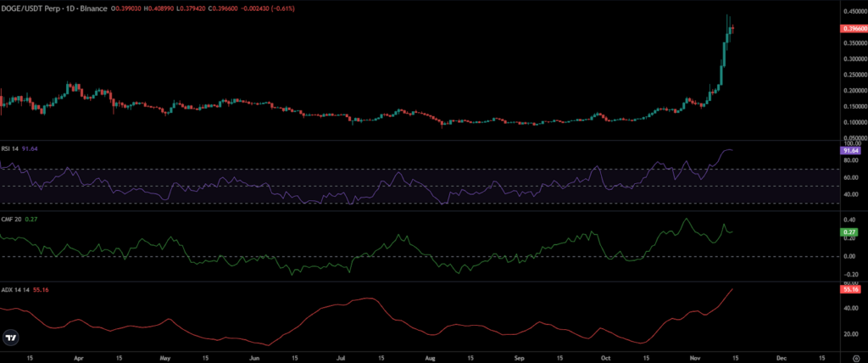The image size is (868, 363).
Task: Select the RSI 14 indicator title
Action: coord(10,148)
